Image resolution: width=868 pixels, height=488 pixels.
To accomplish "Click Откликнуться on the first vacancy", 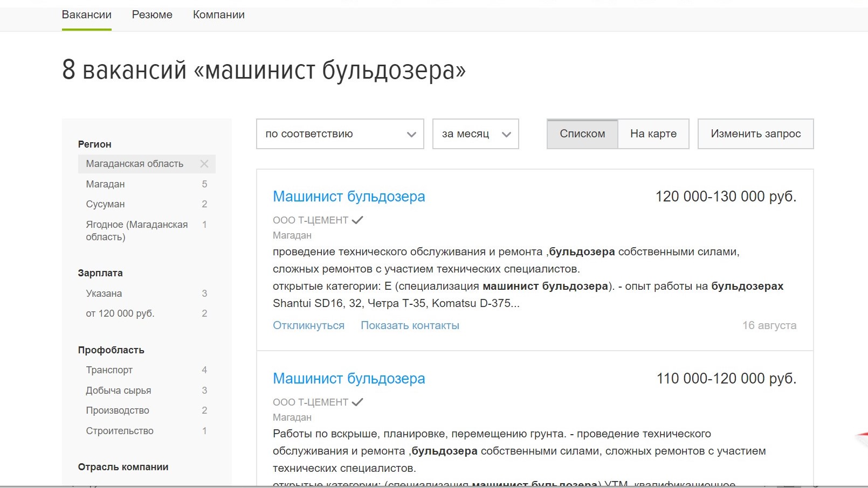I will click(308, 325).
